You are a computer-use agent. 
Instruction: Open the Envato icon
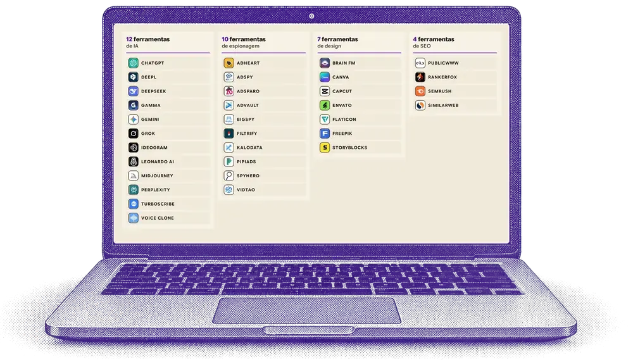click(x=325, y=105)
